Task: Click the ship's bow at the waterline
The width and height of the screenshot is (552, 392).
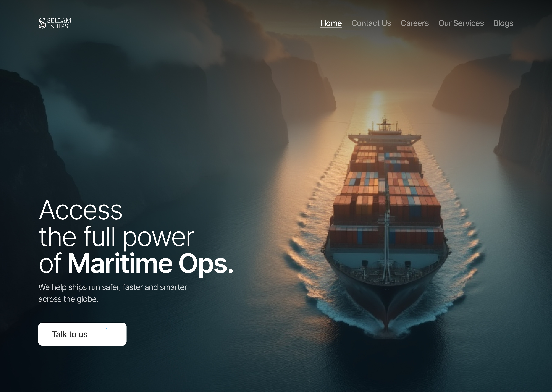Action: tap(386, 323)
